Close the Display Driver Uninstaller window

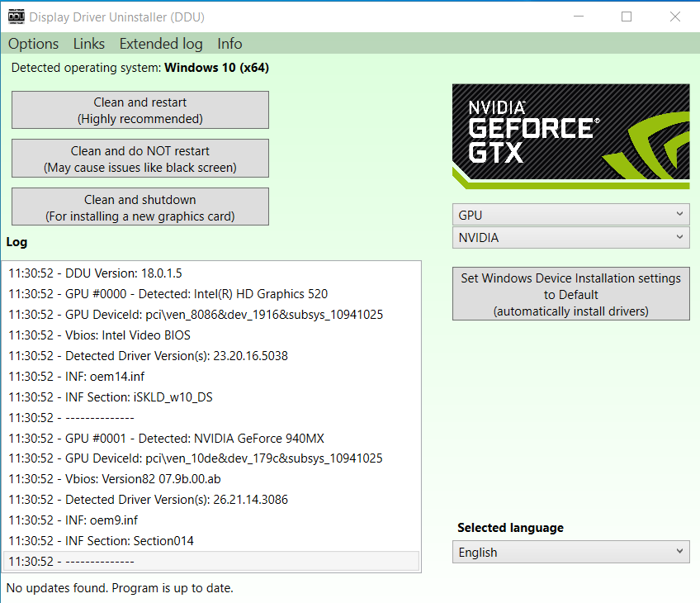click(x=675, y=17)
